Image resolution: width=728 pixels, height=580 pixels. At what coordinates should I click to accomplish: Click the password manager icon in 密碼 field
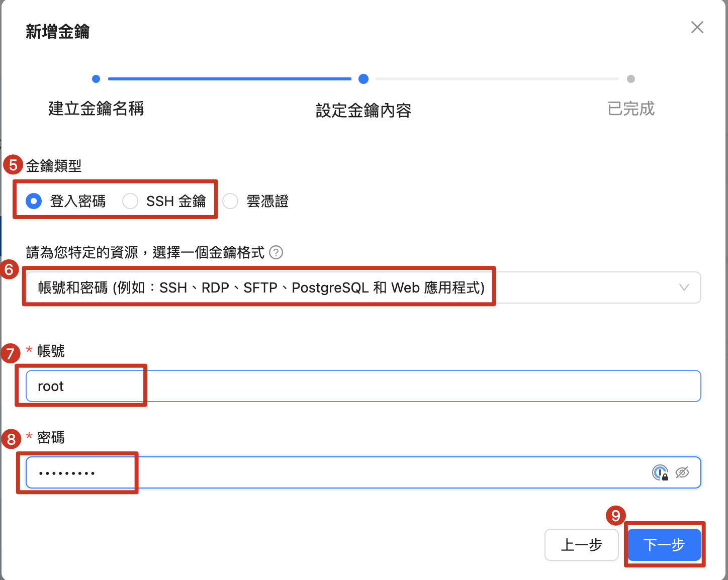click(x=660, y=472)
